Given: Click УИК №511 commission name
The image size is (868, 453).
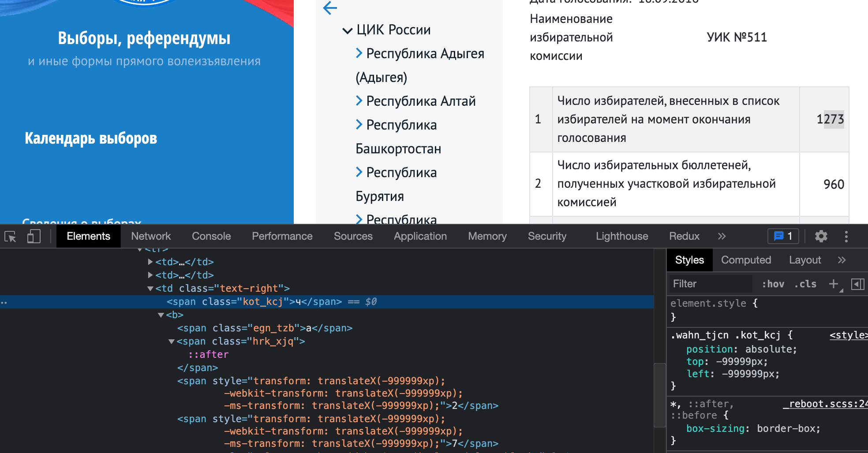Looking at the screenshot, I should [737, 37].
